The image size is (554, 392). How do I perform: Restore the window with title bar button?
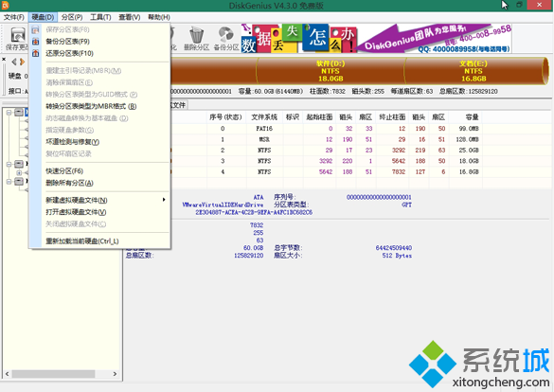point(519,5)
